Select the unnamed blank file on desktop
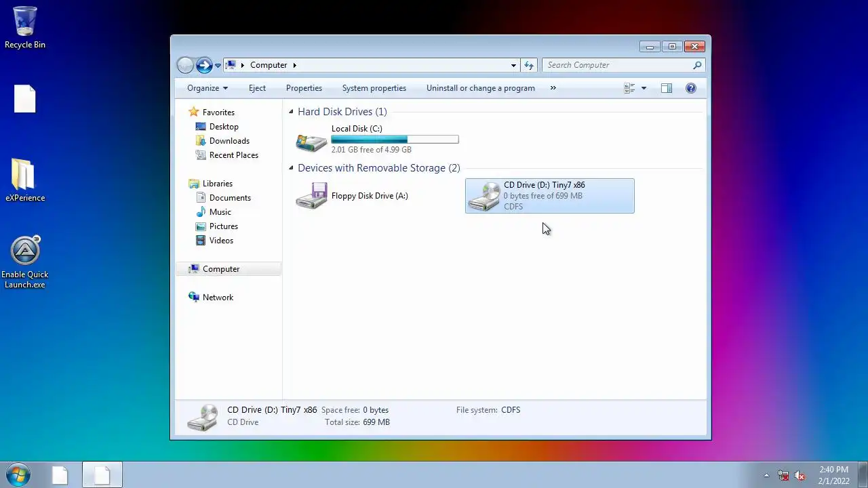Viewport: 868px width, 488px height. pos(25,99)
